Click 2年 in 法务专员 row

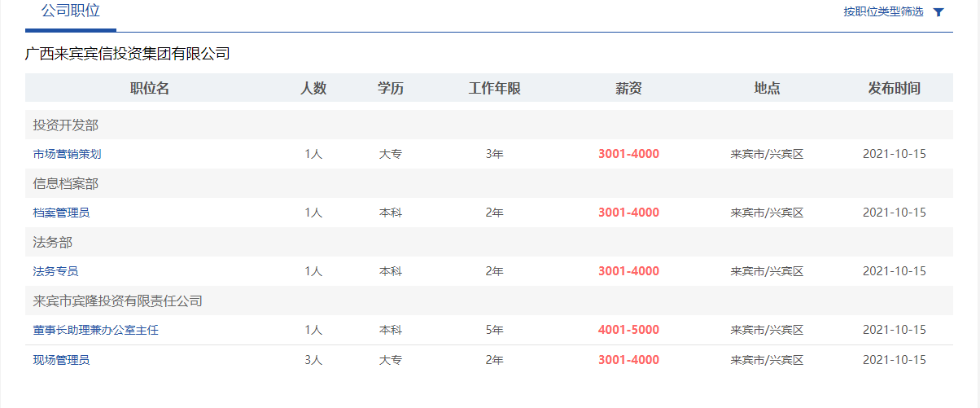pyautogui.click(x=494, y=271)
